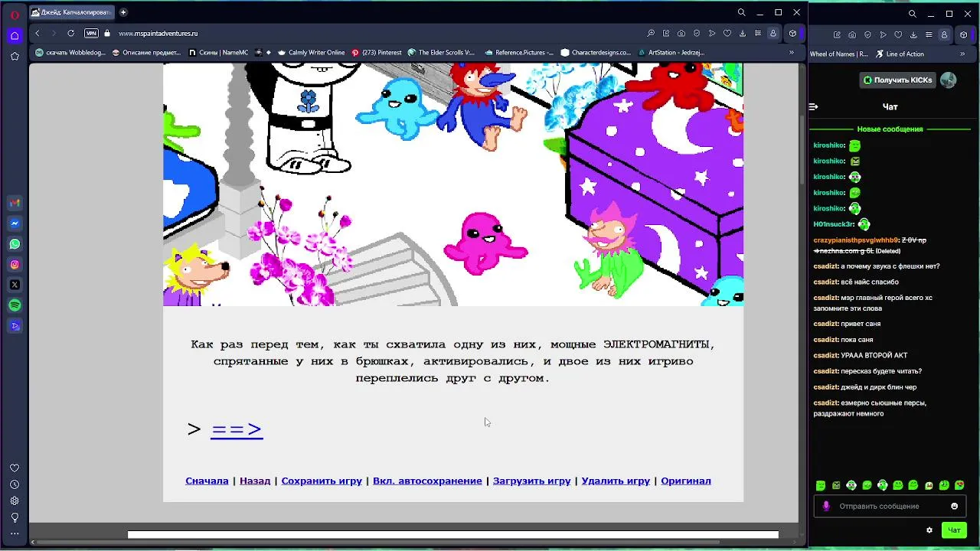Click Получить KICKs button

point(897,80)
